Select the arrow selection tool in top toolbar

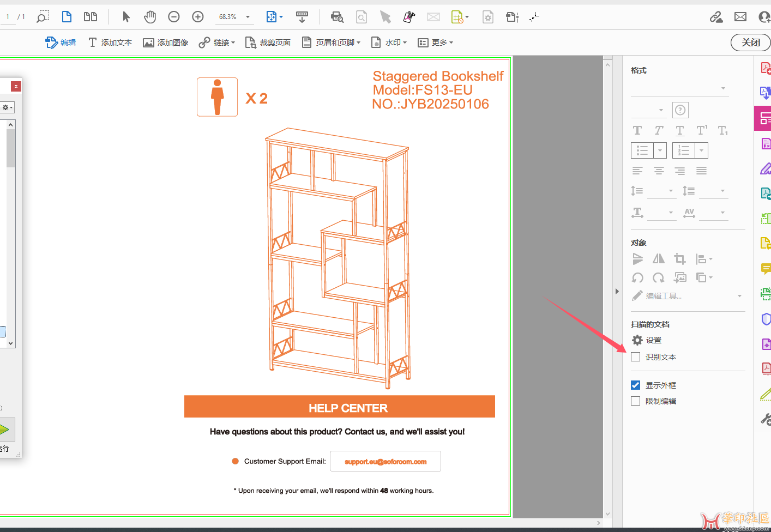(126, 17)
